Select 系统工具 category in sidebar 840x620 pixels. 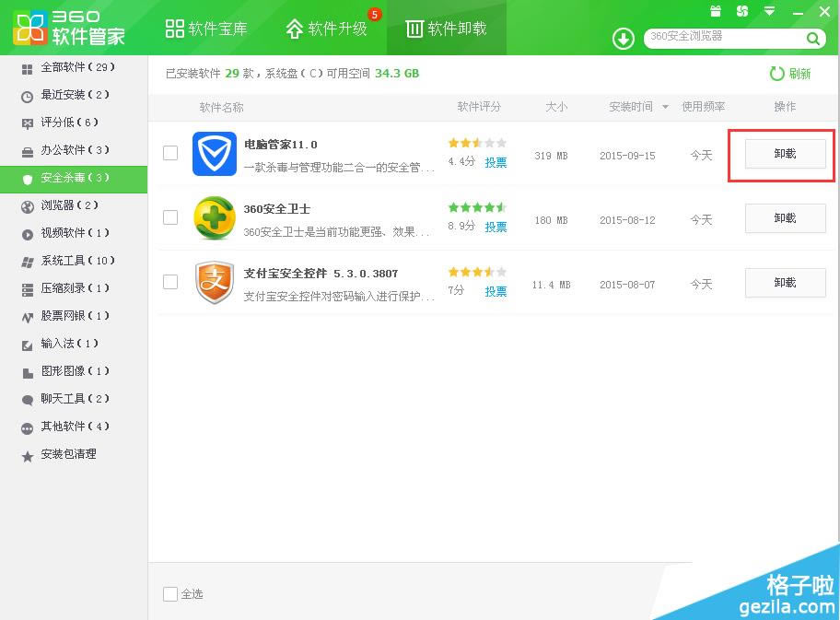tap(76, 261)
